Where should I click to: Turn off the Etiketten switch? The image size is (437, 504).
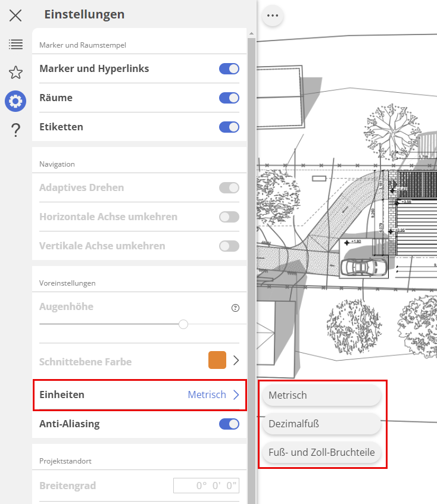point(229,127)
